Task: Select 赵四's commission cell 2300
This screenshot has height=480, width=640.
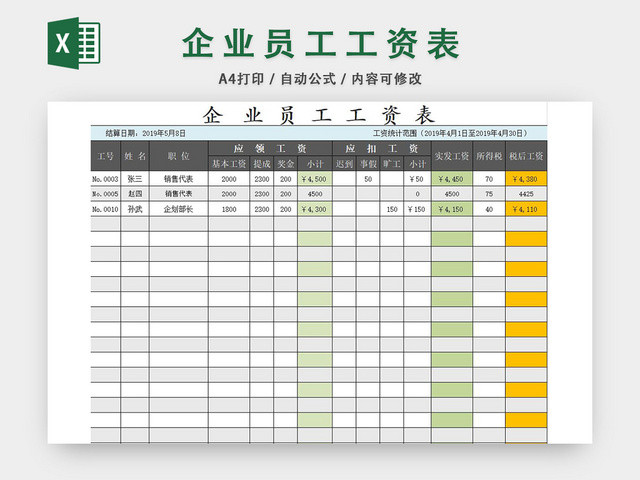Action: [x=262, y=194]
